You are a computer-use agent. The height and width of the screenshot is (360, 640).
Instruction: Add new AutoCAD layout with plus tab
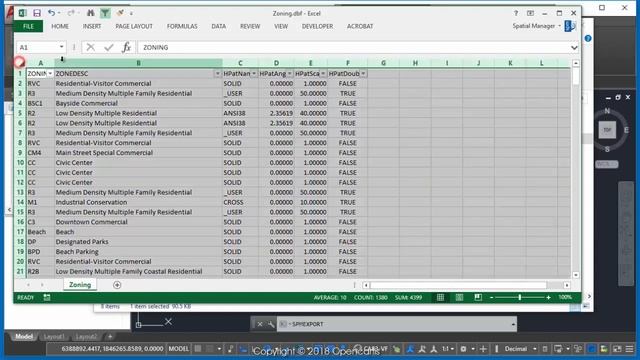pos(110,337)
